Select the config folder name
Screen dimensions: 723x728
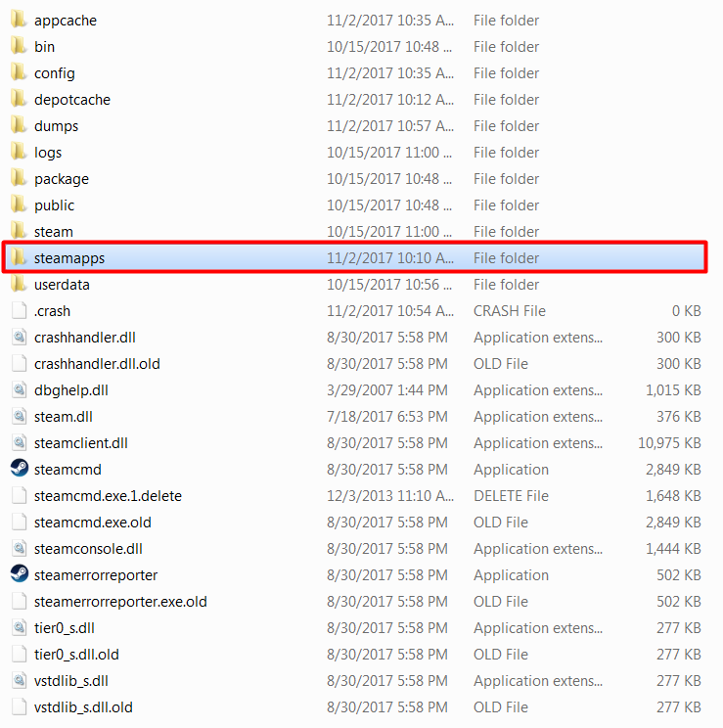click(55, 73)
